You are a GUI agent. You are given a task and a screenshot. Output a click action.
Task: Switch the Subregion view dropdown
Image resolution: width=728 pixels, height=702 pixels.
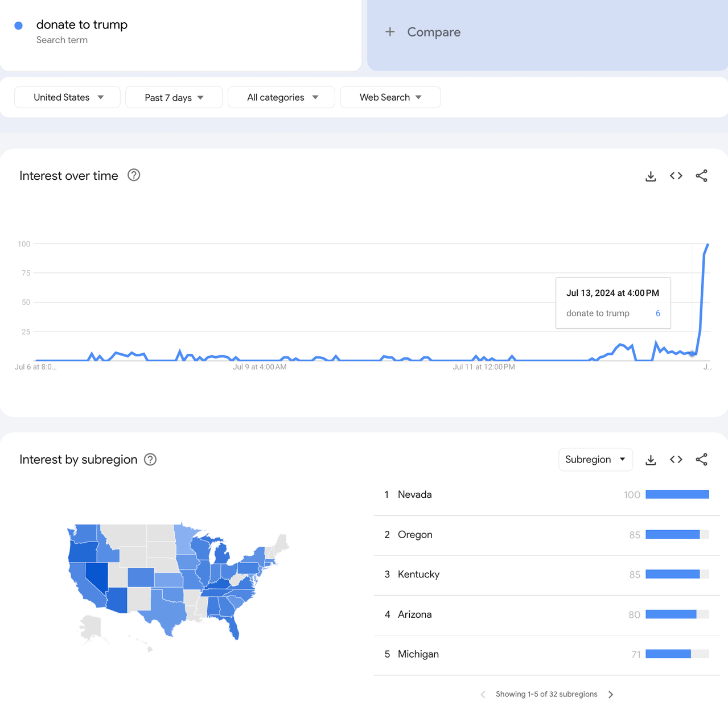[x=595, y=460]
